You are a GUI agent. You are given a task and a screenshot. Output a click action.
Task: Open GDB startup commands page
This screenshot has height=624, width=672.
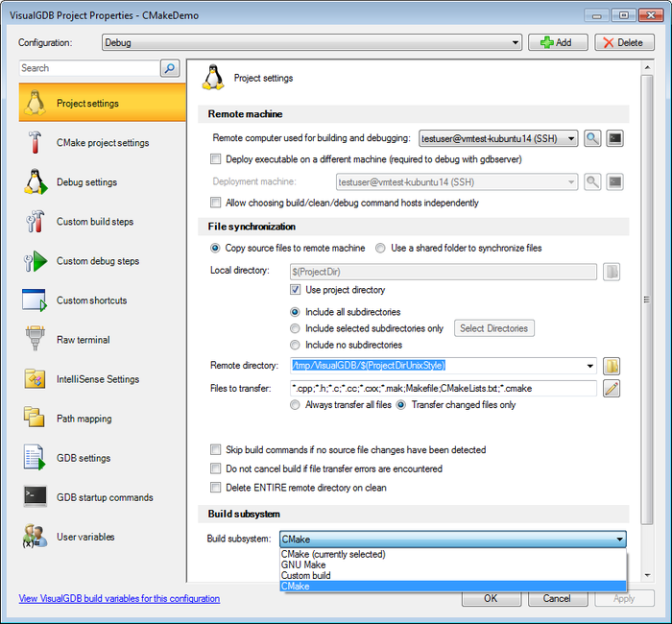103,497
